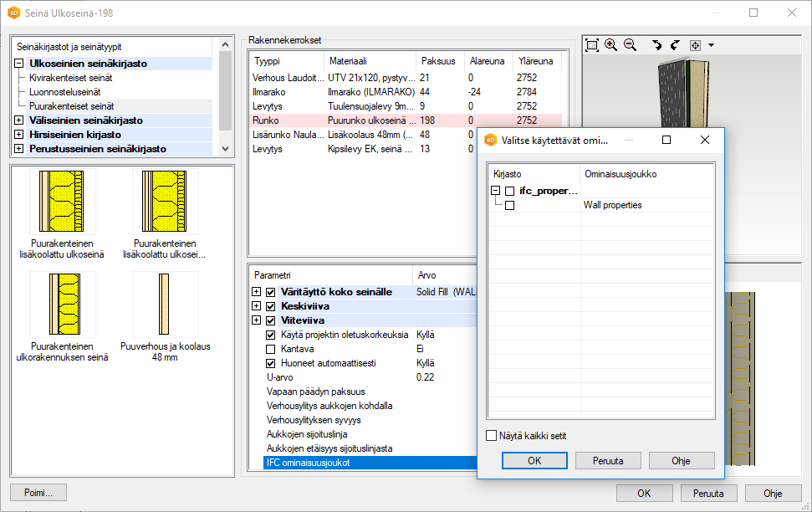Rotate the preview clockwise

(x=675, y=45)
